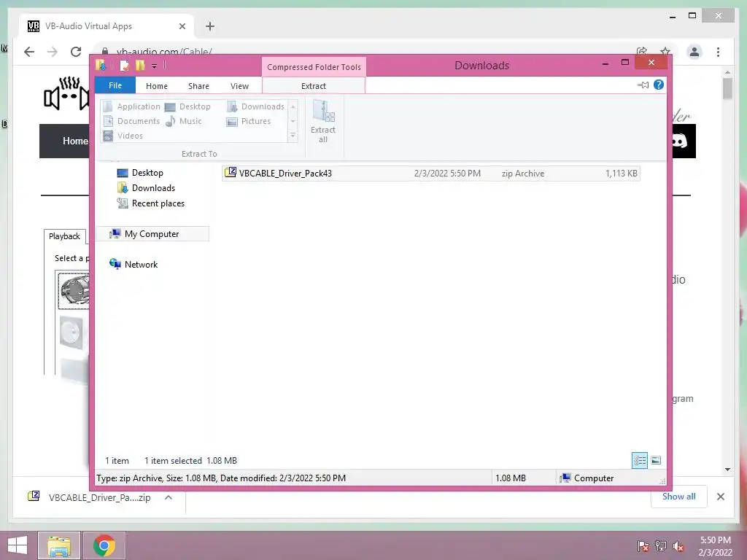Viewport: 747px width, 560px height.
Task: Expand the download item options chevron
Action: pyautogui.click(x=169, y=497)
